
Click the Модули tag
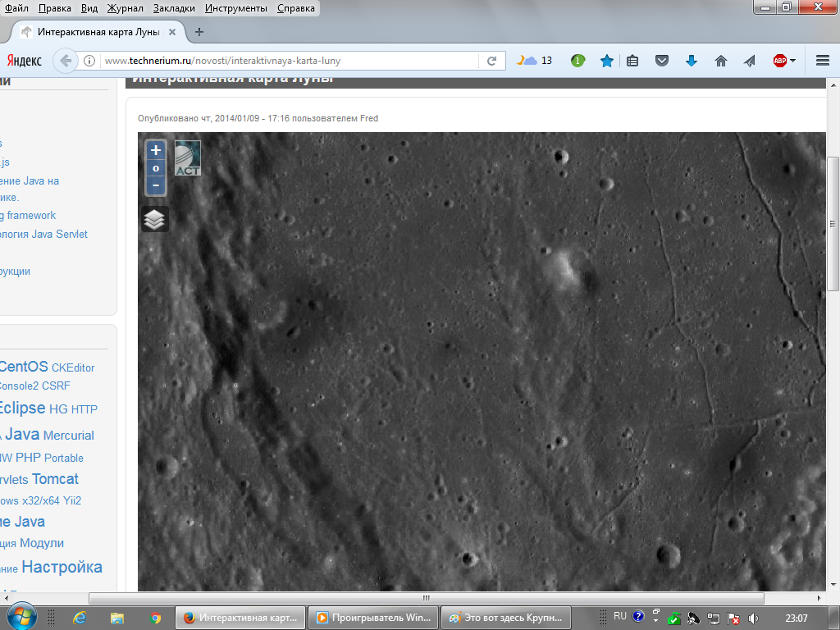pyautogui.click(x=42, y=543)
